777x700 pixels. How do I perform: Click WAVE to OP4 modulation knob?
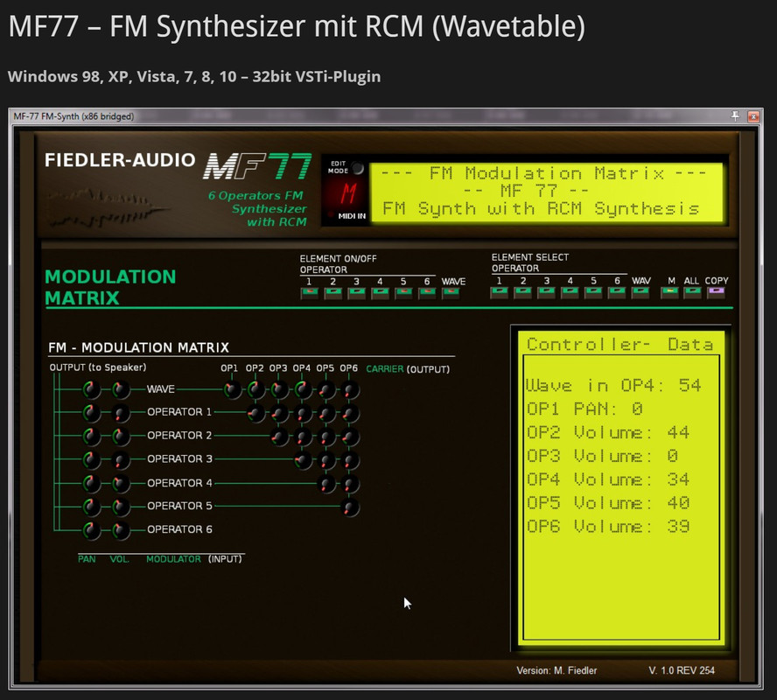(x=304, y=390)
